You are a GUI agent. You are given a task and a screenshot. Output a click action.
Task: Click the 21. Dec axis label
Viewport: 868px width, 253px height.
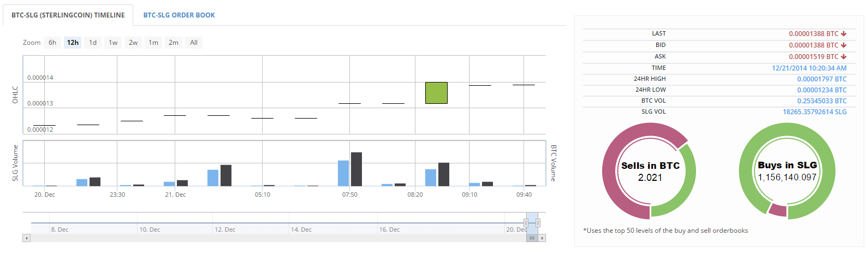[175, 195]
